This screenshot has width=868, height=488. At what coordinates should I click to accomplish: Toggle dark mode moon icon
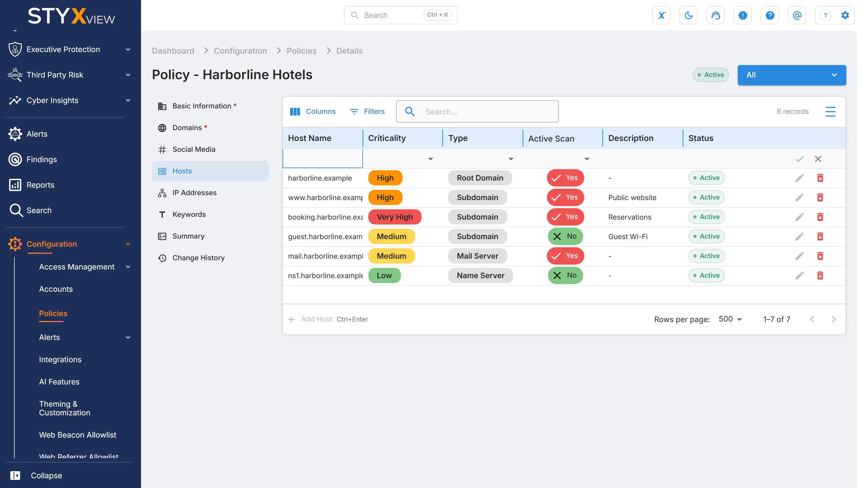click(x=688, y=15)
